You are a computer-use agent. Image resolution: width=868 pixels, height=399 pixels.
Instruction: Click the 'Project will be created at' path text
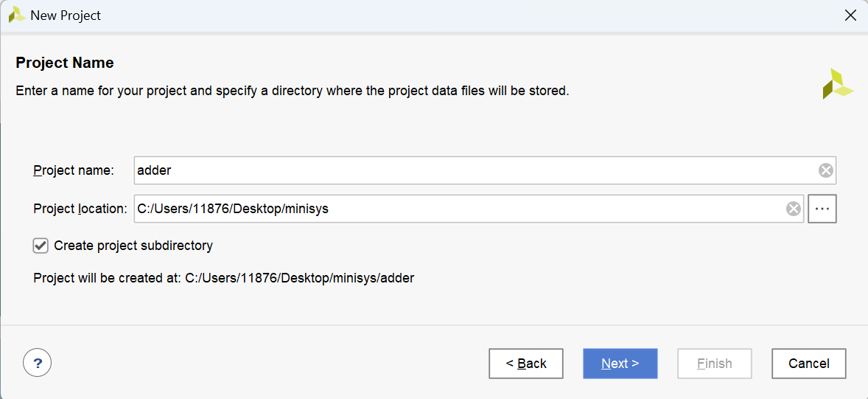pyautogui.click(x=224, y=278)
